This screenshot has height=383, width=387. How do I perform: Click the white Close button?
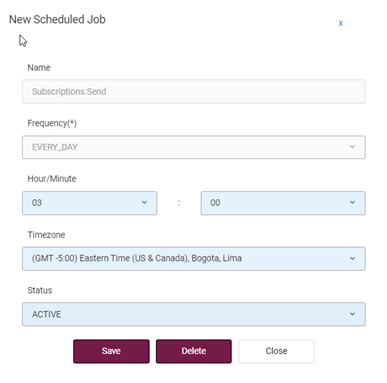tap(276, 351)
